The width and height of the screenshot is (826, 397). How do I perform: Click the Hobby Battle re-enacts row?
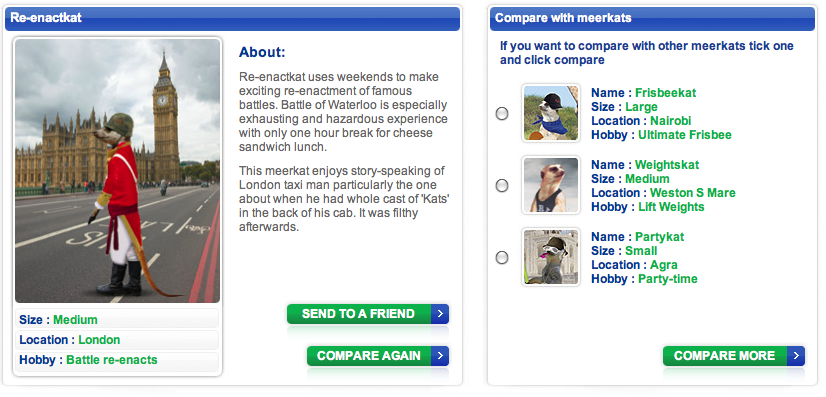tap(117, 361)
